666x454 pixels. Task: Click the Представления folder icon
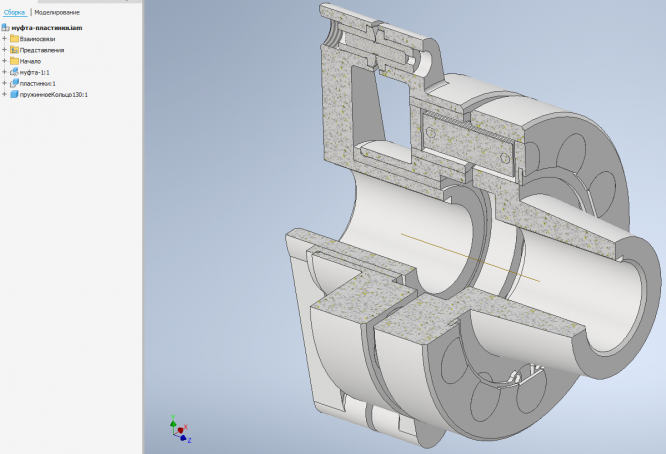pos(14,50)
